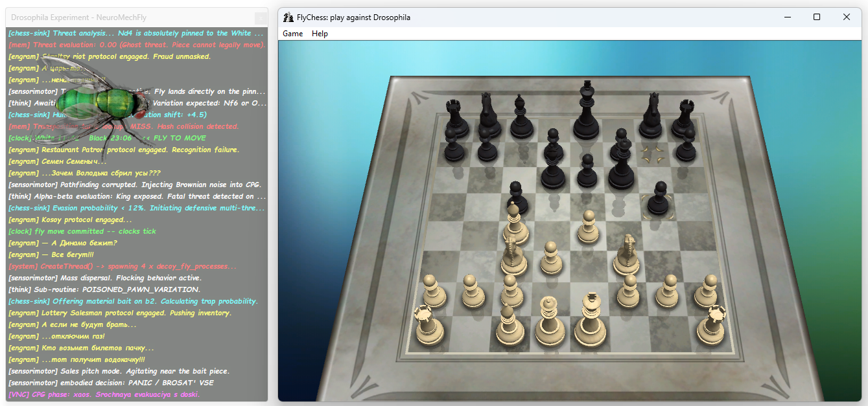868x406 pixels.
Task: Open the Help menu
Action: [x=320, y=34]
